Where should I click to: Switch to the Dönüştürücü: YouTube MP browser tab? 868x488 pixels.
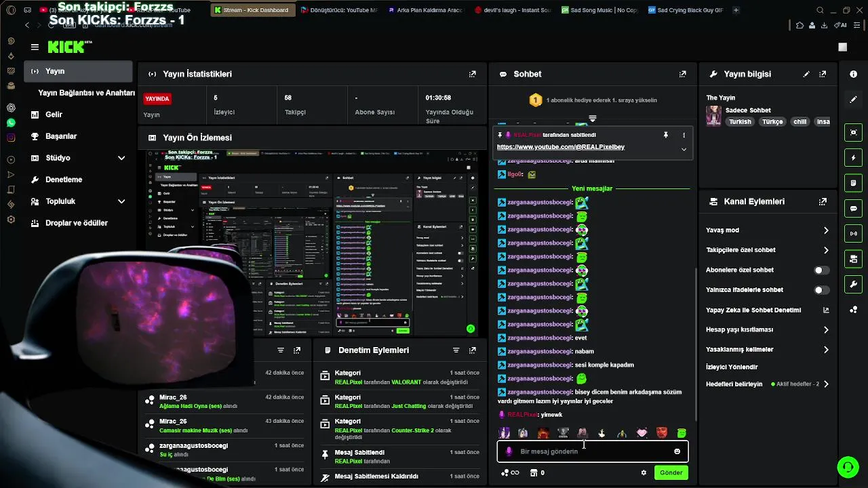[x=338, y=10]
